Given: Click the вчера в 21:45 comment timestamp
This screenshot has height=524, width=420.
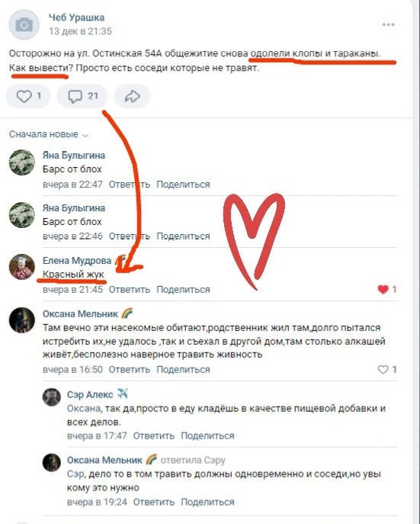Looking at the screenshot, I should point(72,289).
